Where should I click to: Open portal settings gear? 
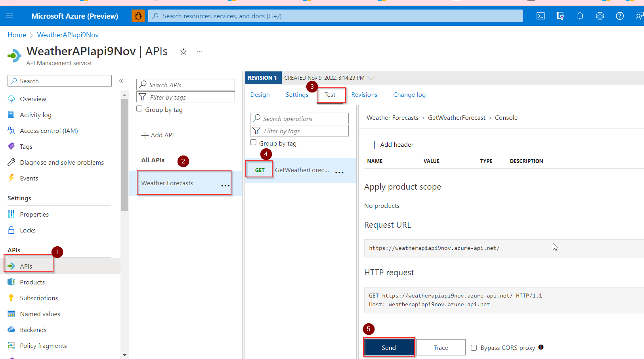(x=600, y=16)
